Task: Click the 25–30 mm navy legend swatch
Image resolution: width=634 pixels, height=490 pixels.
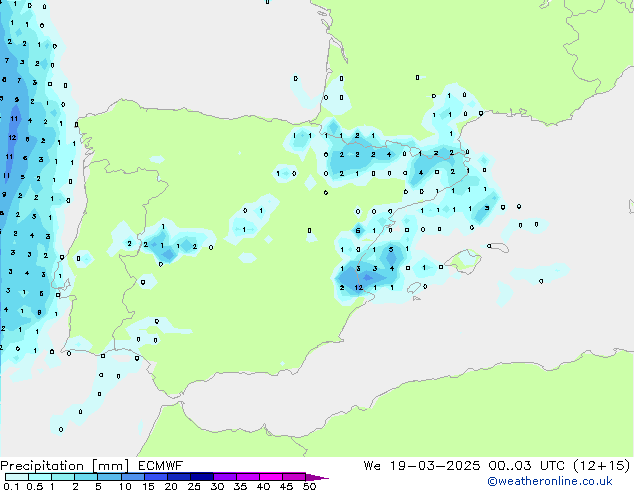Action: [x=202, y=477]
